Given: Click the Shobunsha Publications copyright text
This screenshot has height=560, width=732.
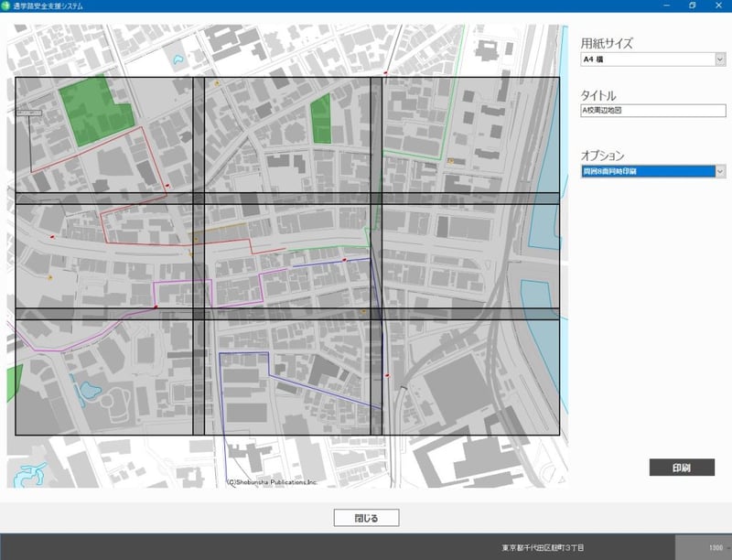Looking at the screenshot, I should click(272, 481).
